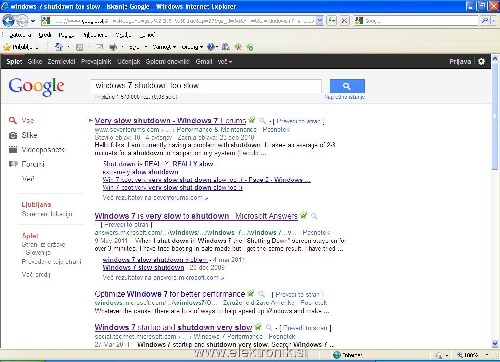Open the zoom level dropdown in status bar

(487, 355)
